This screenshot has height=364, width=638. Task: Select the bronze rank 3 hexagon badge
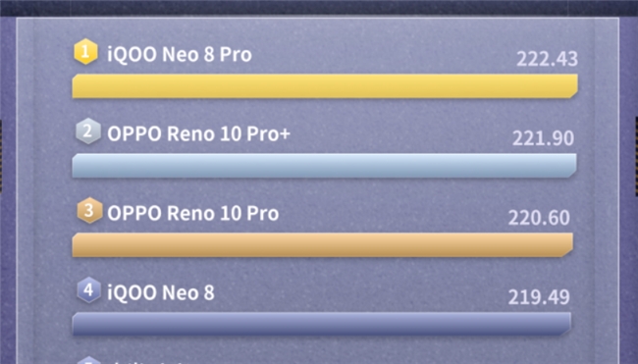pos(89,211)
